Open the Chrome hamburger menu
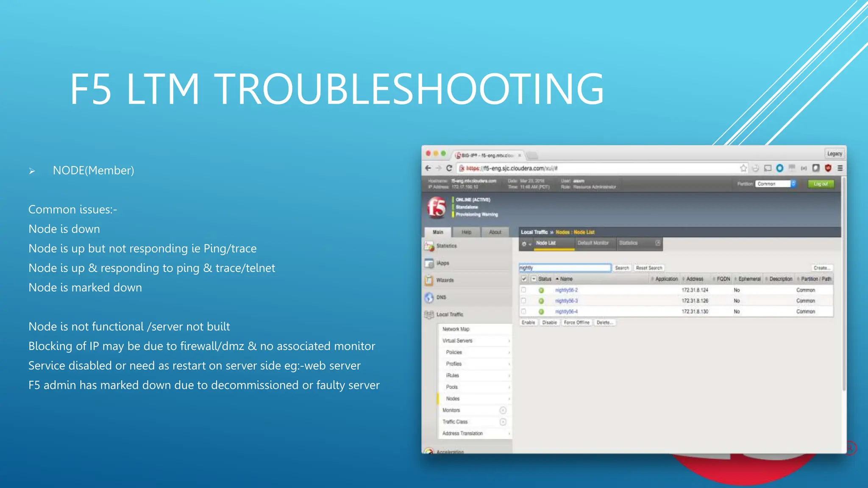868x488 pixels. (x=840, y=168)
